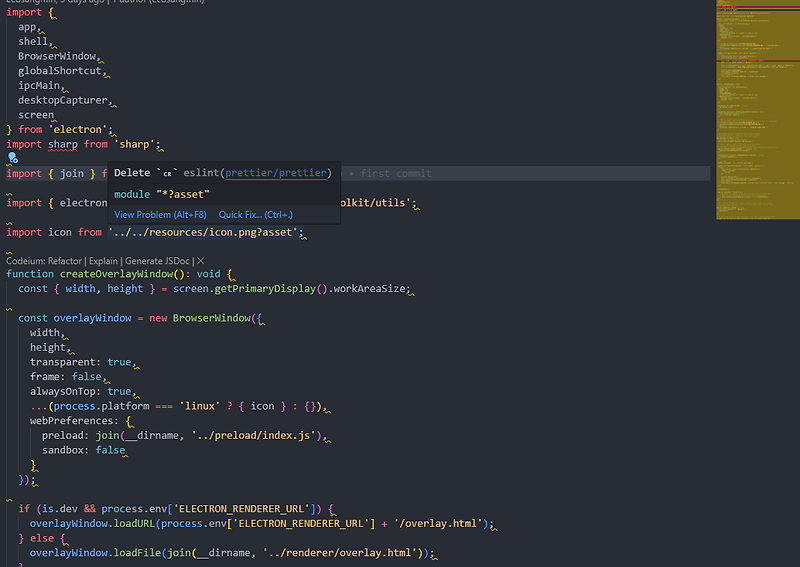
Task: Click the minimap code overview
Action: pyautogui.click(x=758, y=110)
